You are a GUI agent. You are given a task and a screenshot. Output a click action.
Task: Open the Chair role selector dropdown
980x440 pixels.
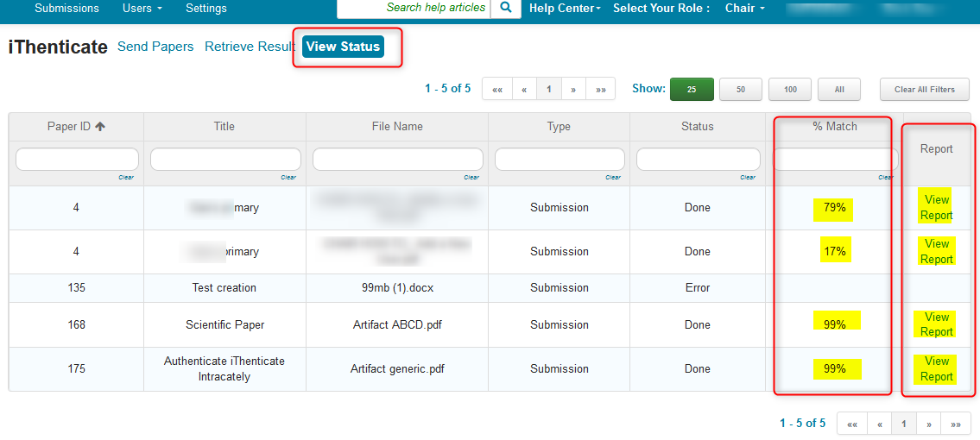[x=744, y=9]
